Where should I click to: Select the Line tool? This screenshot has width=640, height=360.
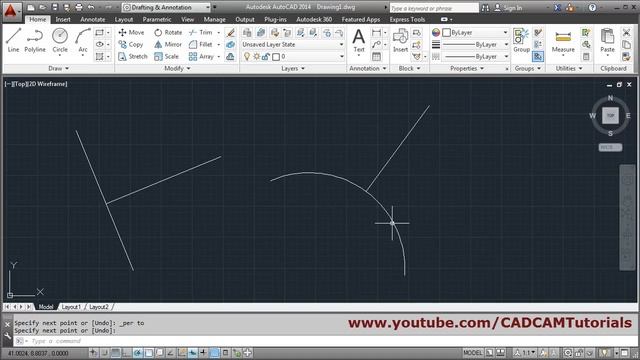(x=13, y=40)
